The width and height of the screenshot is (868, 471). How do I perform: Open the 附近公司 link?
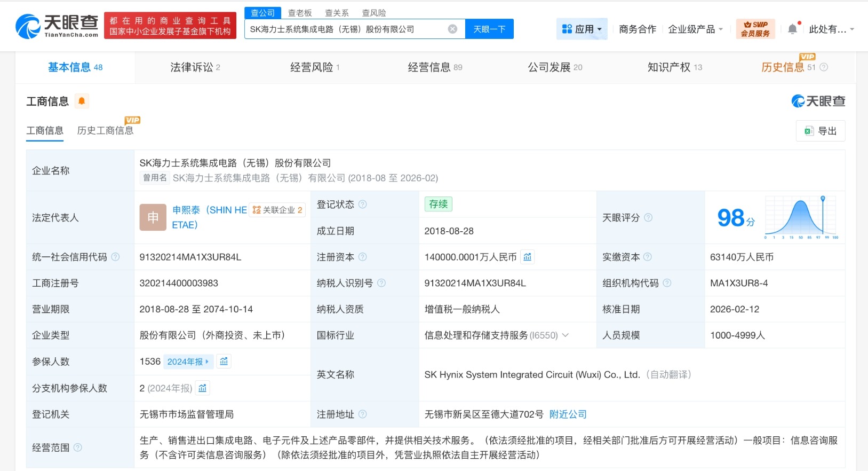(x=568, y=414)
